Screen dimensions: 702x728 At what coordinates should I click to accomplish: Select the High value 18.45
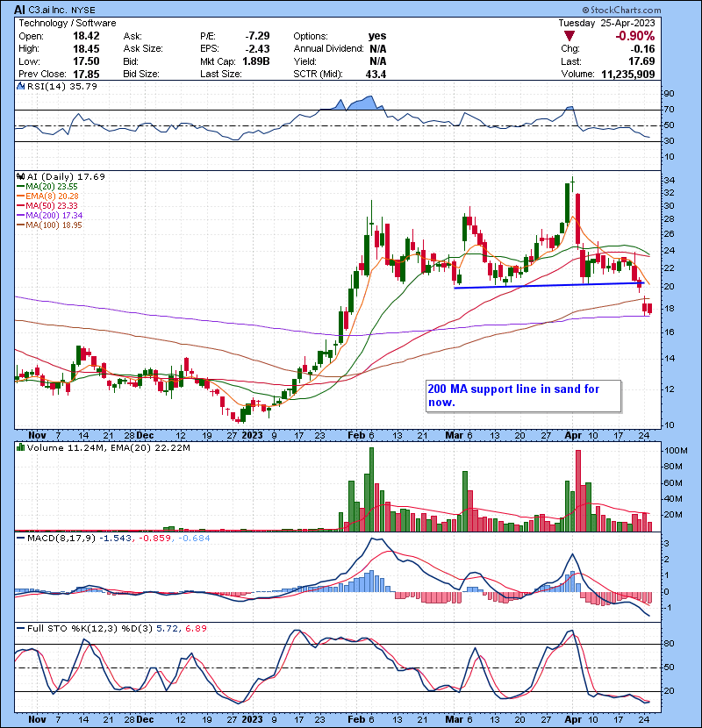tap(86, 49)
